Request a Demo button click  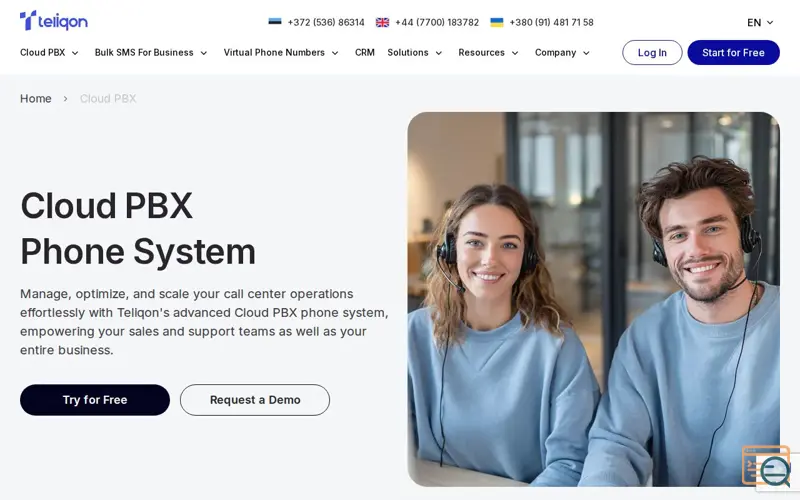pos(255,400)
